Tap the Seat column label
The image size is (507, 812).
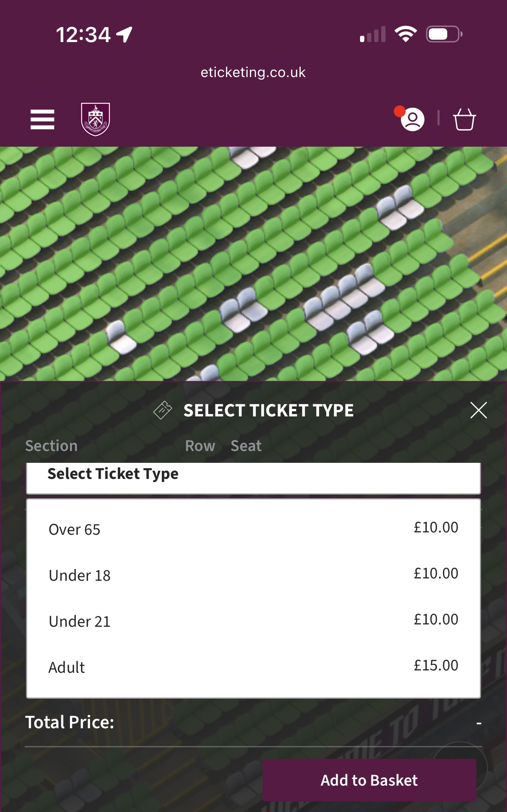click(x=246, y=446)
